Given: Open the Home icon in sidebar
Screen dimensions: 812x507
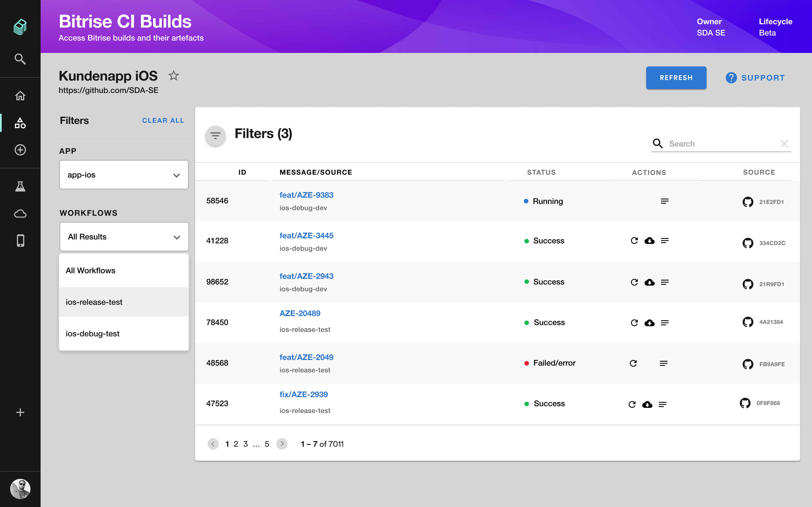Looking at the screenshot, I should coord(20,96).
